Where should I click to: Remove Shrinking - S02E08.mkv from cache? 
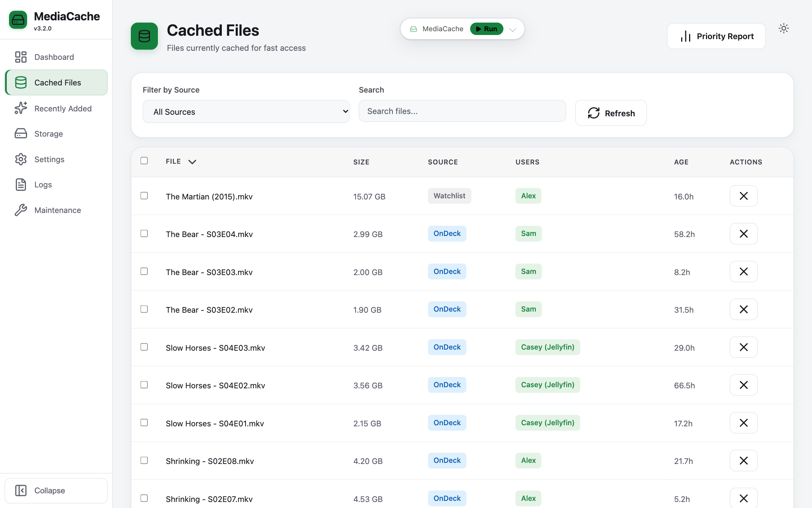[x=744, y=461]
